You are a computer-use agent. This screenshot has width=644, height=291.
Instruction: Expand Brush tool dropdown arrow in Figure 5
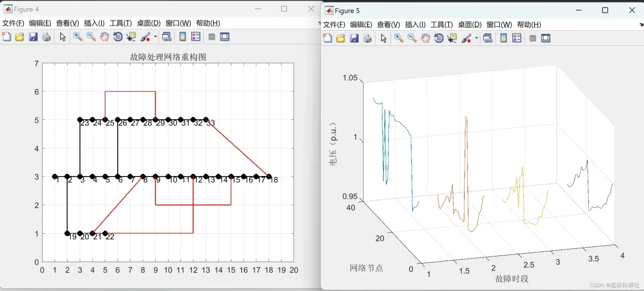pyautogui.click(x=477, y=38)
